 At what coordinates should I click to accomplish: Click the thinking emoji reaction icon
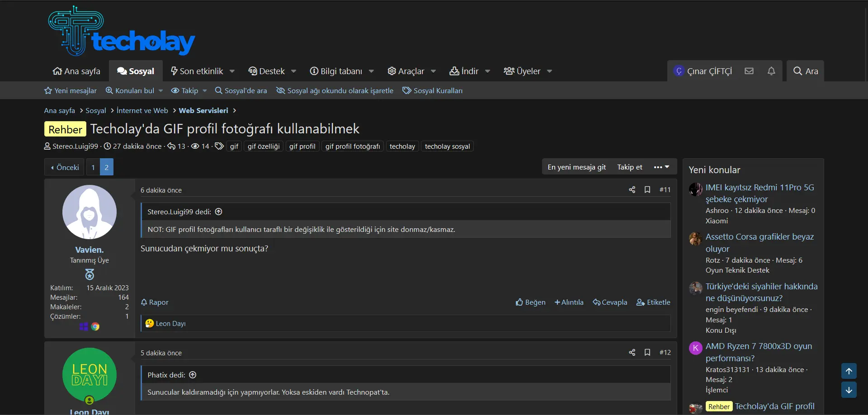tap(150, 323)
